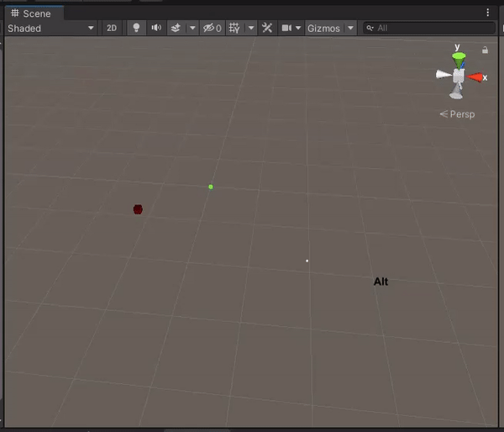Open Scene view three-dot options menu
504x432 pixels.
[x=487, y=13]
